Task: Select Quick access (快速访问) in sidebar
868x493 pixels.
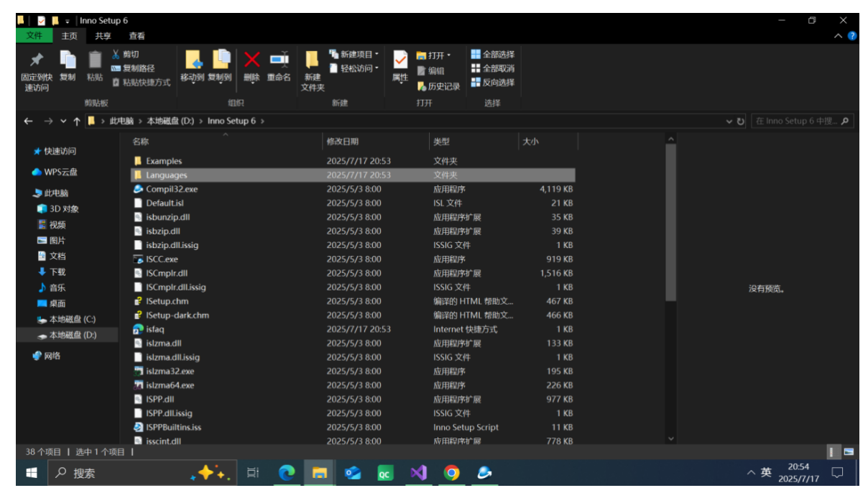Action: coord(60,152)
